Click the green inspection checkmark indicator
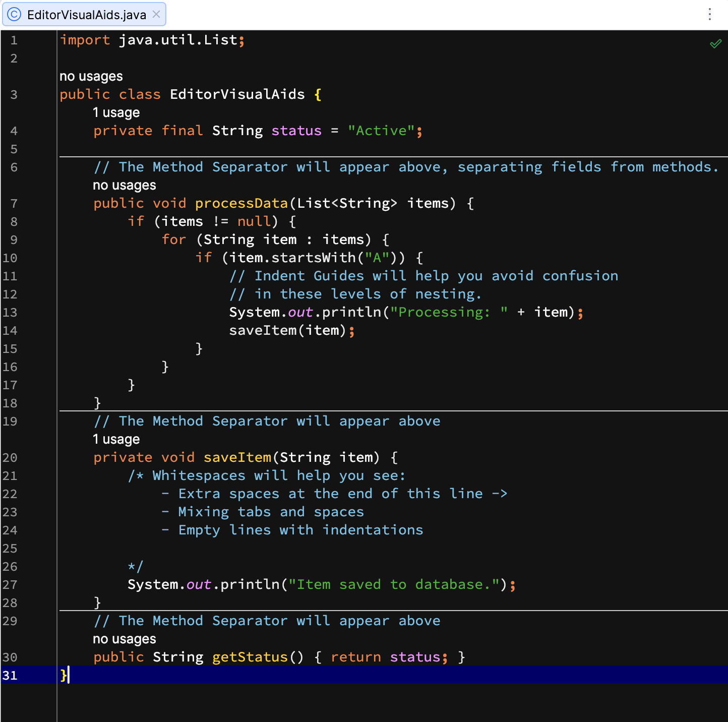 pos(715,44)
